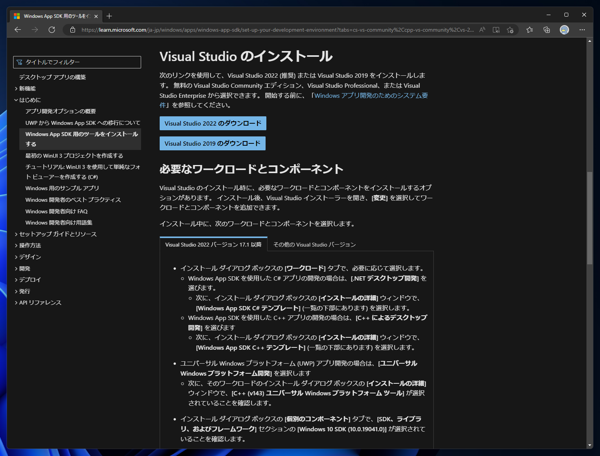The image size is (600, 456).
Task: Open アプリ開発オプションの概要 in sidebar
Action: click(x=60, y=111)
